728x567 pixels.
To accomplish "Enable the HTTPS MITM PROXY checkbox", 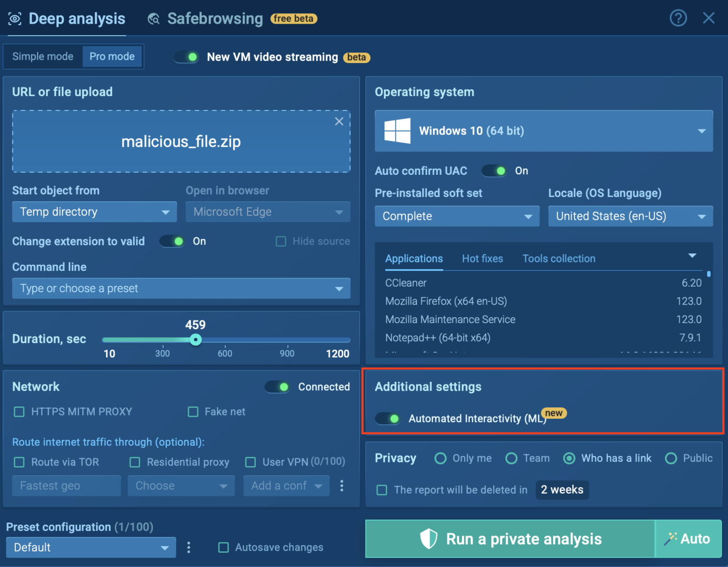I will (19, 412).
